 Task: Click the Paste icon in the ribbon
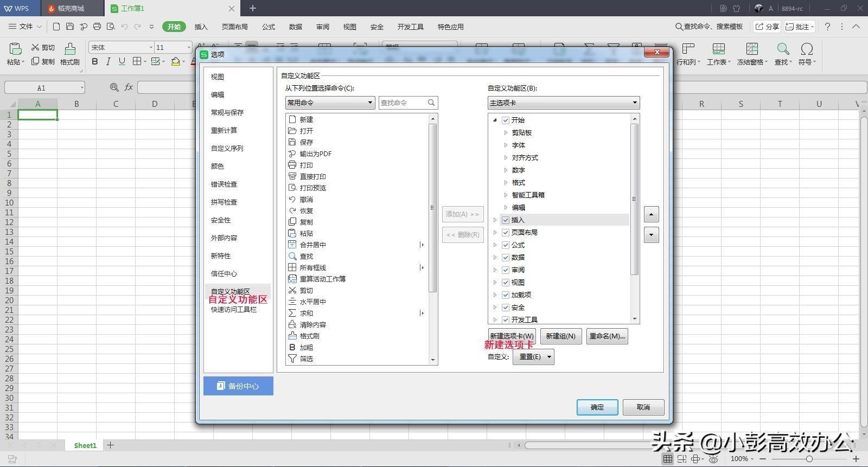[x=15, y=49]
